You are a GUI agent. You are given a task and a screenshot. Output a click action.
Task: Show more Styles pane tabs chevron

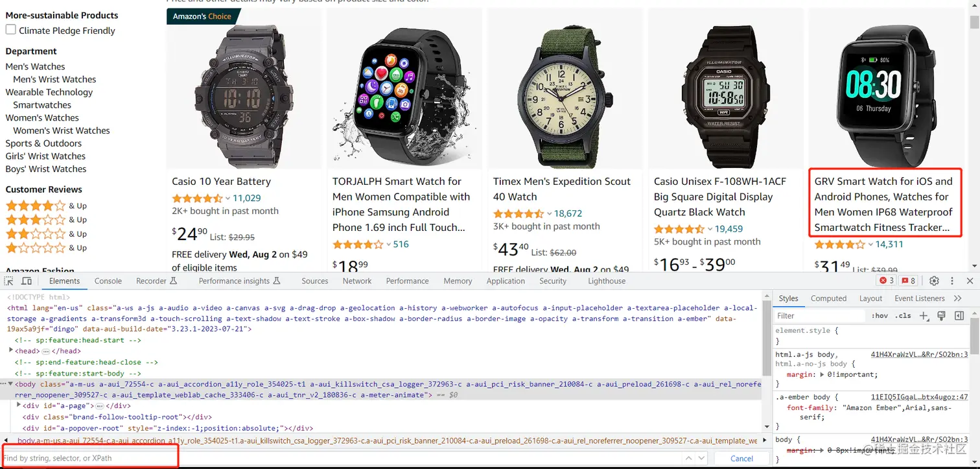[958, 298]
